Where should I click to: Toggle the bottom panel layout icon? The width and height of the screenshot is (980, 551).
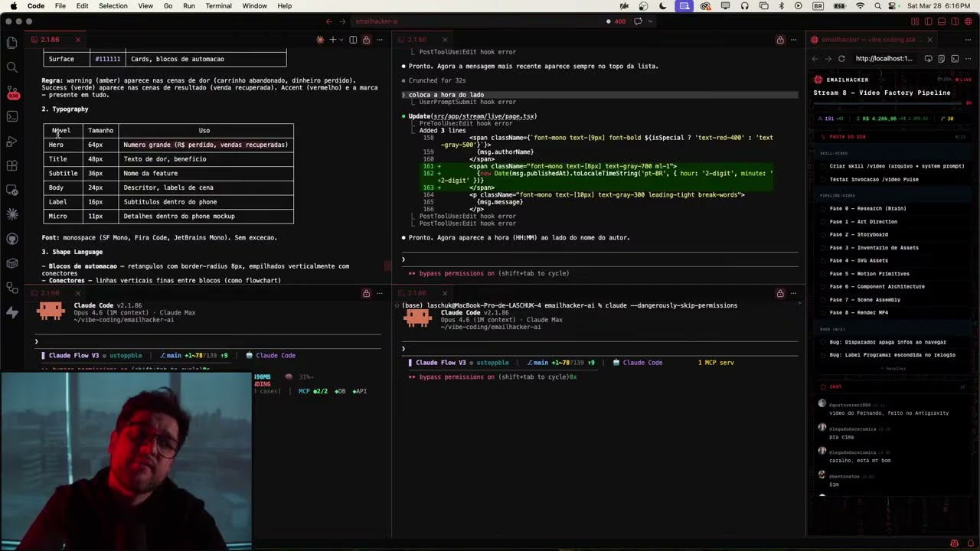pos(942,21)
